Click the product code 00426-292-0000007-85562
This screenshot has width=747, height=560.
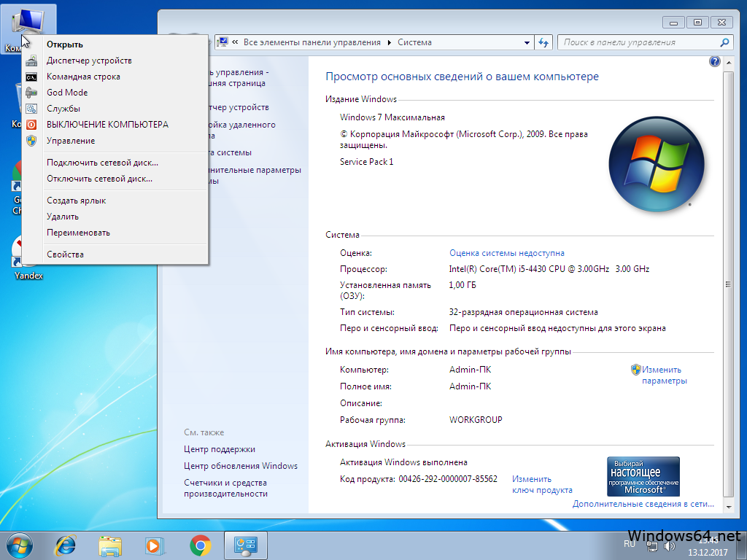pyautogui.click(x=448, y=479)
